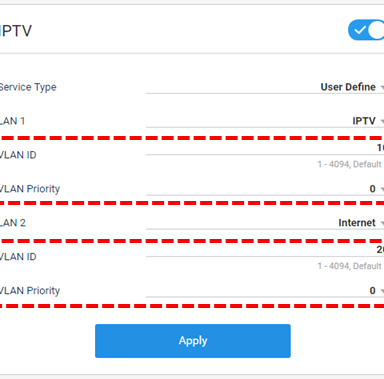Click the VLAN ID field under LAN 2
This screenshot has width=384, height=379.
265,250
